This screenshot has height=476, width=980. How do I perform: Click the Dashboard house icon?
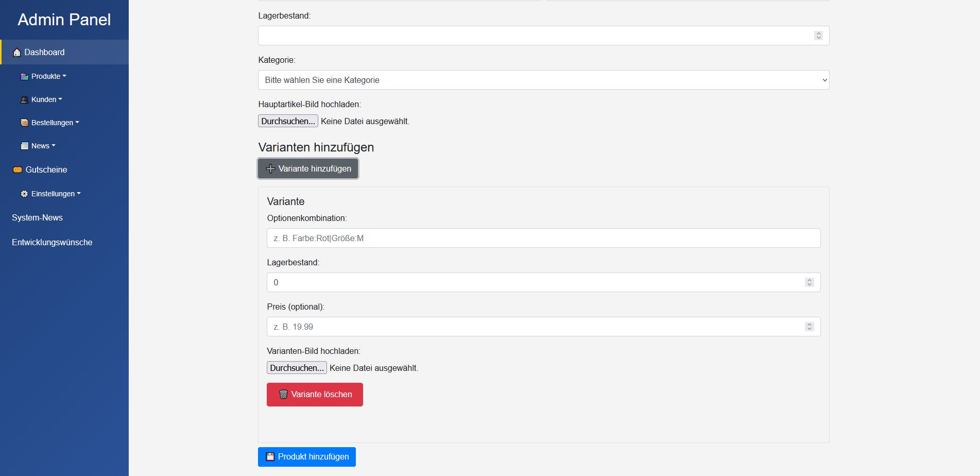tap(17, 53)
